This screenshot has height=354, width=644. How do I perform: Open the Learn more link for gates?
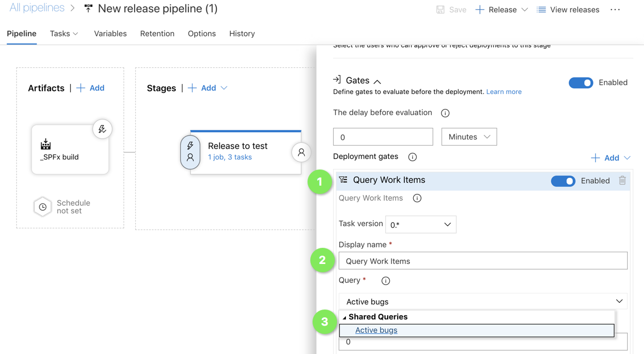click(x=504, y=92)
